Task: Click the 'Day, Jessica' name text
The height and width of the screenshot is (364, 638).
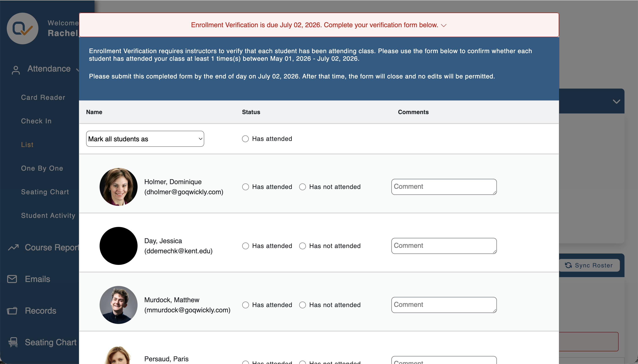Action: (163, 241)
